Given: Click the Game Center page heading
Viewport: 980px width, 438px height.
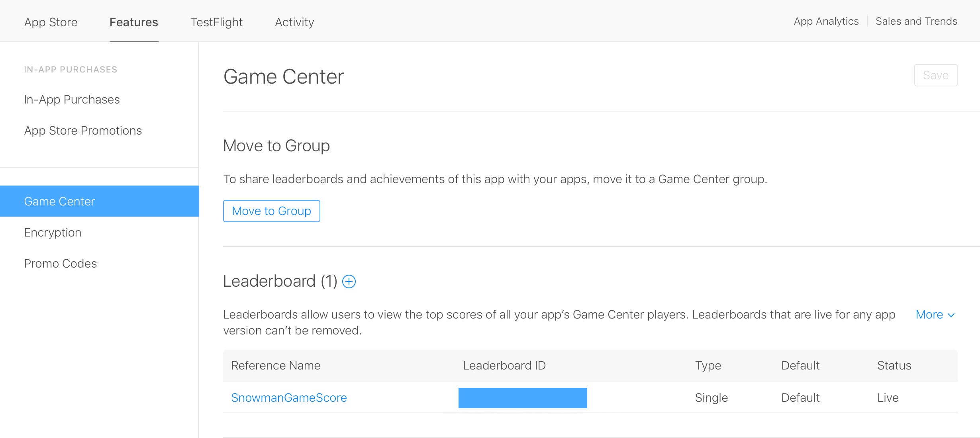Looking at the screenshot, I should 284,76.
